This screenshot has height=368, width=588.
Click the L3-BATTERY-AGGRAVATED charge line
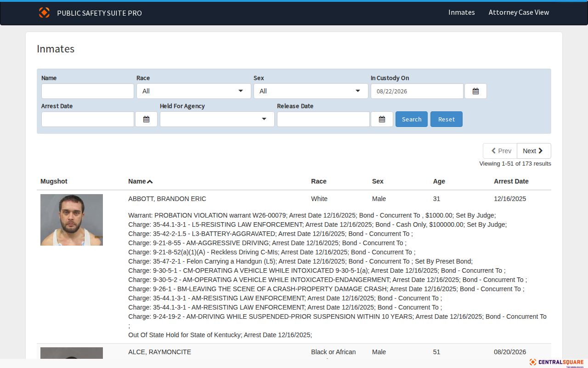271,234
